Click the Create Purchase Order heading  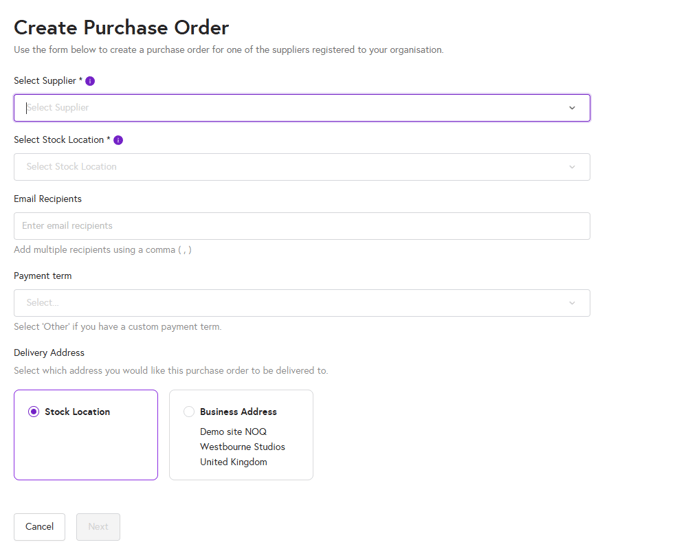(121, 28)
